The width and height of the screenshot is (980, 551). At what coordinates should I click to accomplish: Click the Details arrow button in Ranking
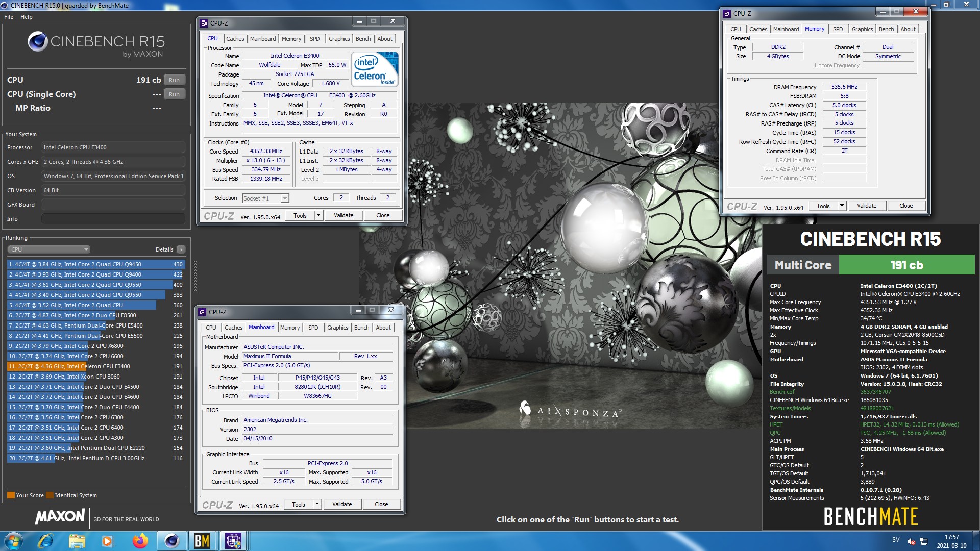click(181, 249)
